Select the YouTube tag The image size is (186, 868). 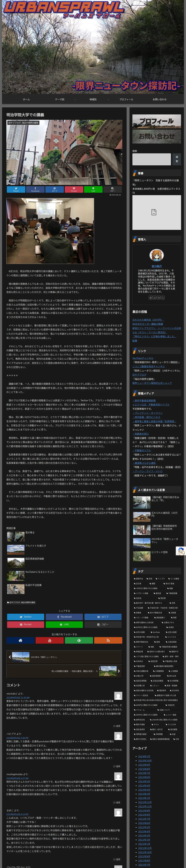point(156,632)
